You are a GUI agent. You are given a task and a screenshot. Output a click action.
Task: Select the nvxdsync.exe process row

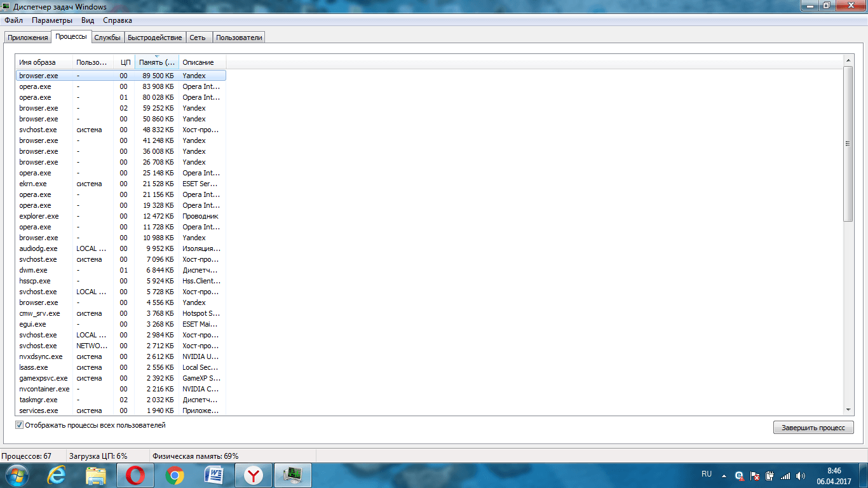121,356
